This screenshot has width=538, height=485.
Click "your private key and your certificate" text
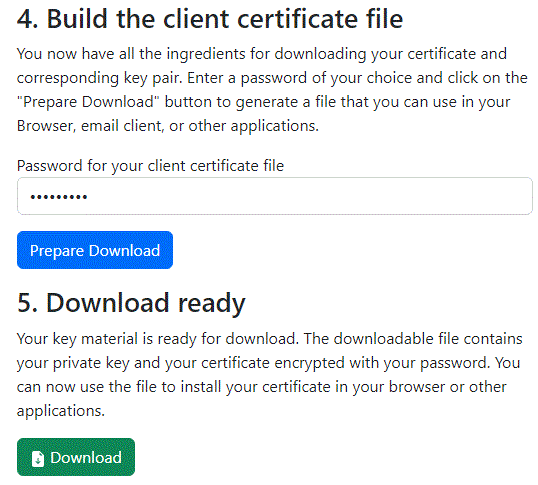coord(143,363)
